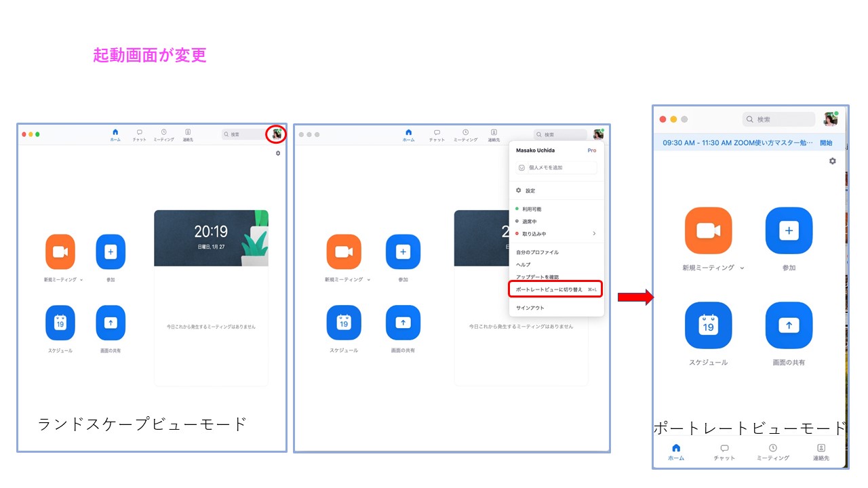Choose ポートレートビューに切り替え menu item
Viewport: 868px width, 488px height.
point(556,289)
